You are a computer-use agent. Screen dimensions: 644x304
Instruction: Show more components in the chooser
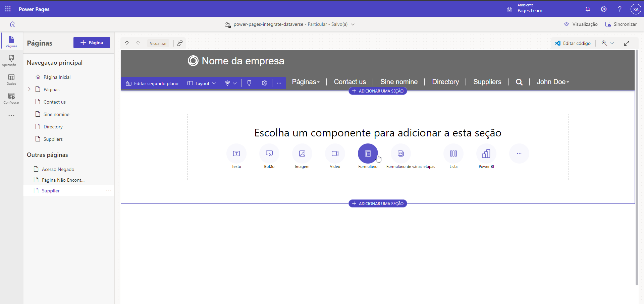tap(519, 154)
